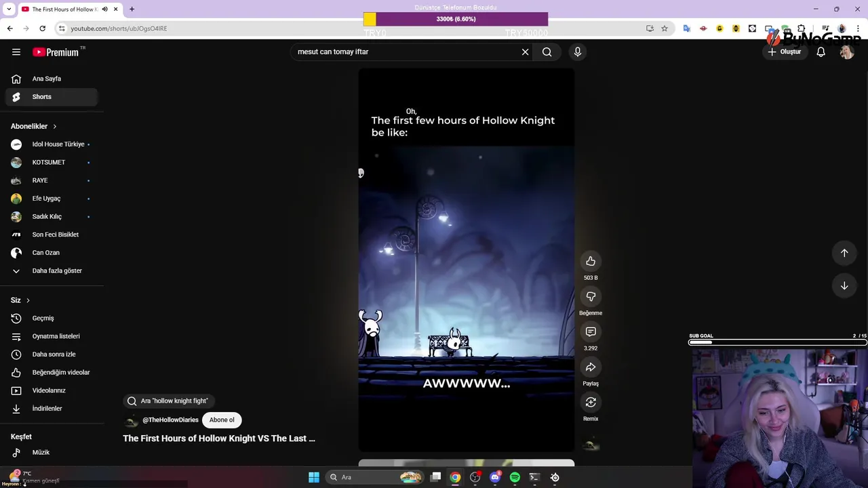Open Chrome media controls icon
The image size is (868, 488).
pyautogui.click(x=825, y=28)
